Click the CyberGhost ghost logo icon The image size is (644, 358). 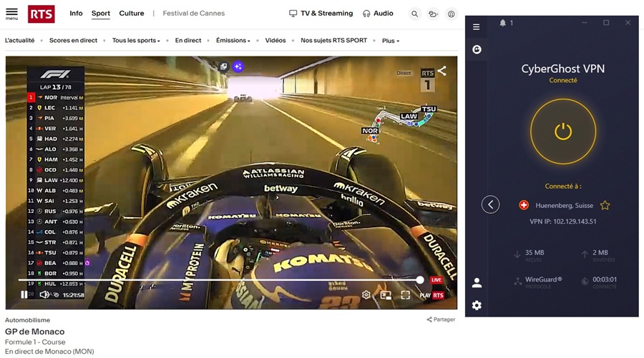tap(477, 49)
